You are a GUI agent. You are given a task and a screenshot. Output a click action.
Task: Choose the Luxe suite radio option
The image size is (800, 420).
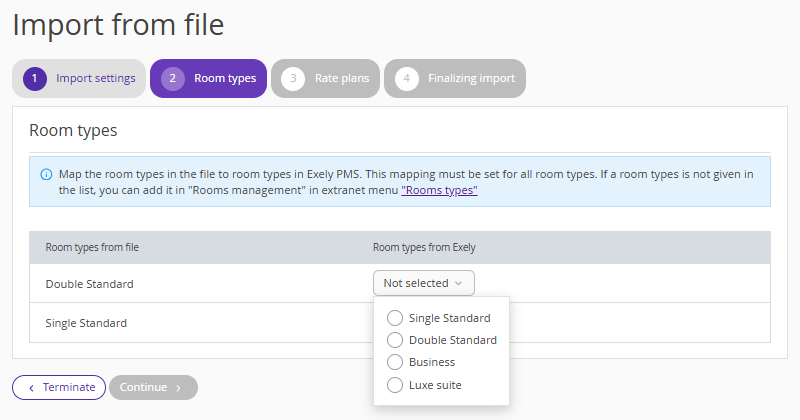tap(395, 385)
